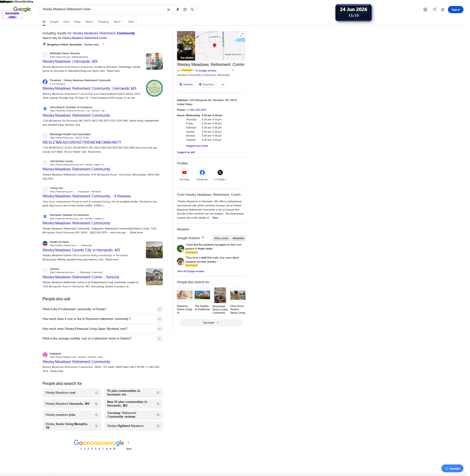Go to results page 2
This screenshot has width=470, height=476.
(x=84, y=449)
